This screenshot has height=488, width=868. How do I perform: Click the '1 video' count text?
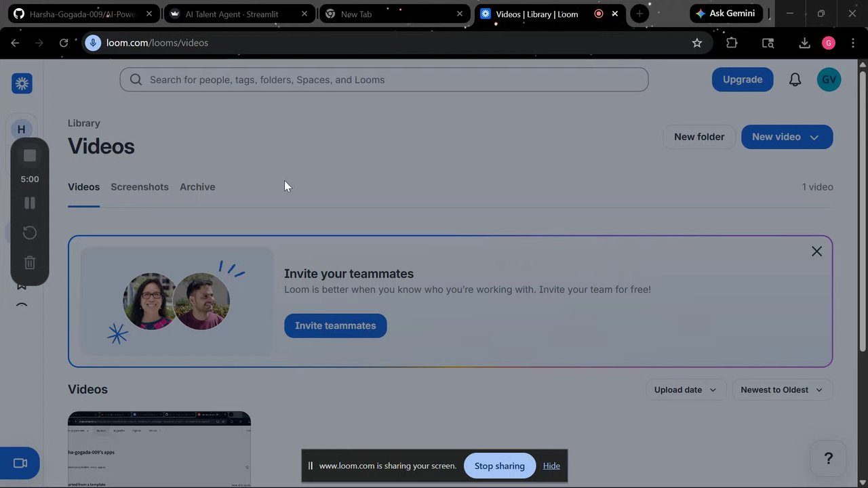click(817, 187)
